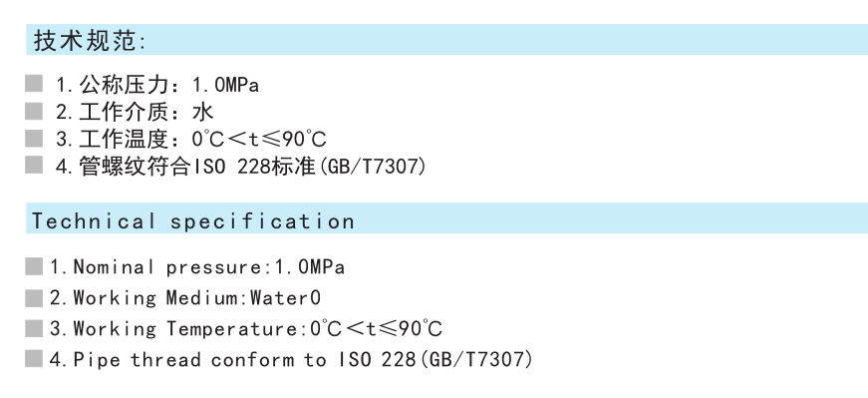Click the 工作介质 水 text
868x398 pixels.
pyautogui.click(x=135, y=112)
